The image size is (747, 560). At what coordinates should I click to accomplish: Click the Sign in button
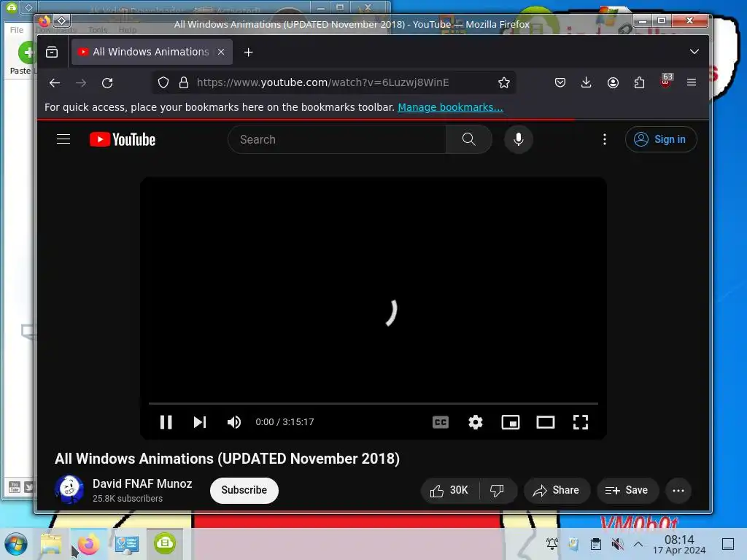(x=661, y=139)
